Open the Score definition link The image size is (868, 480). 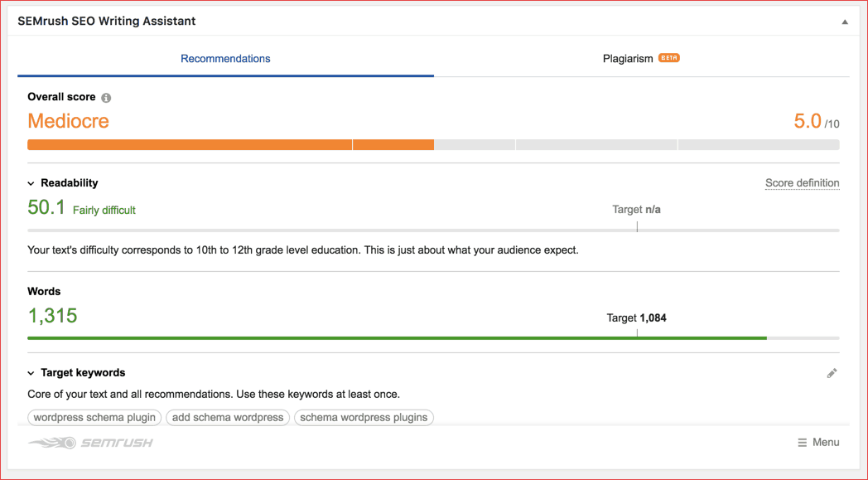(x=802, y=183)
